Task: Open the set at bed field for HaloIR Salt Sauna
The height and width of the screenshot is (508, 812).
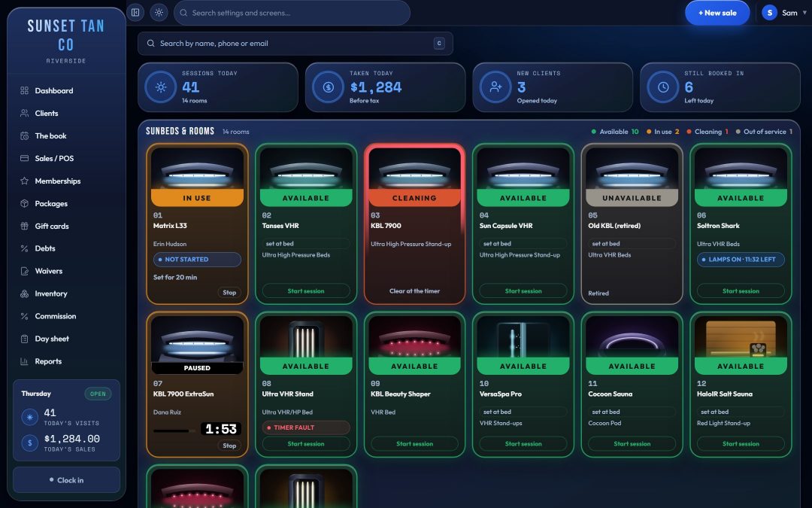Action: tap(741, 412)
